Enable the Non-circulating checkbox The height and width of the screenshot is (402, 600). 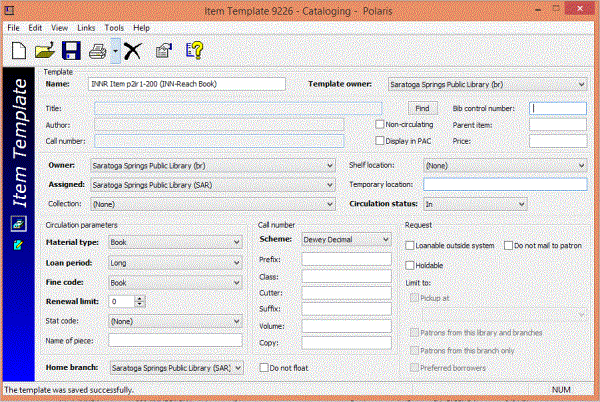(380, 125)
